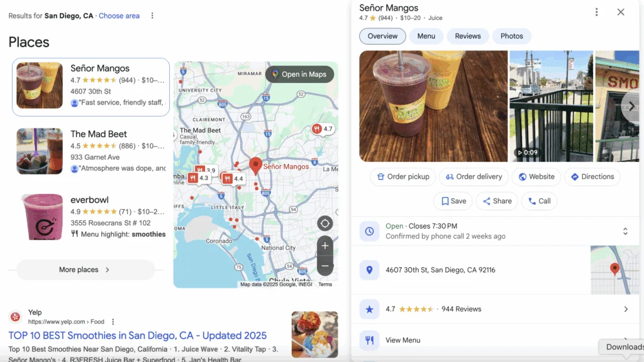The height and width of the screenshot is (362, 644).
Task: Switch to the Reviews tab
Action: pyautogui.click(x=467, y=37)
